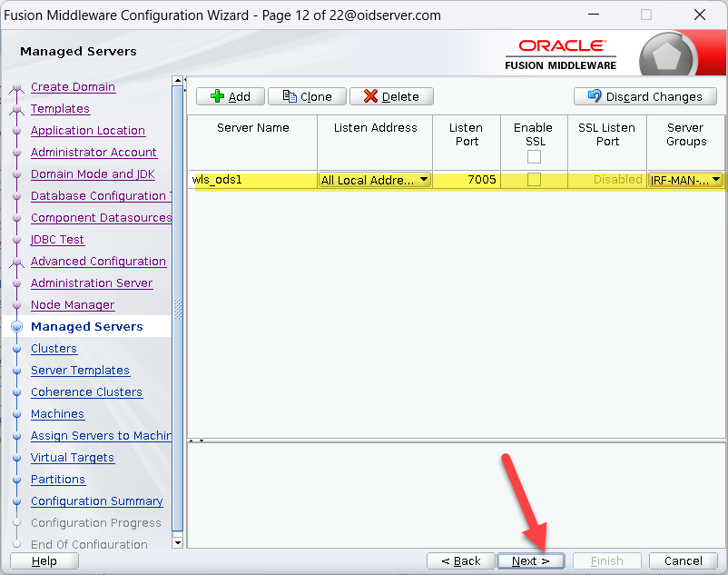Select the wls_ods1 server name cell
The height and width of the screenshot is (575, 728).
click(253, 180)
